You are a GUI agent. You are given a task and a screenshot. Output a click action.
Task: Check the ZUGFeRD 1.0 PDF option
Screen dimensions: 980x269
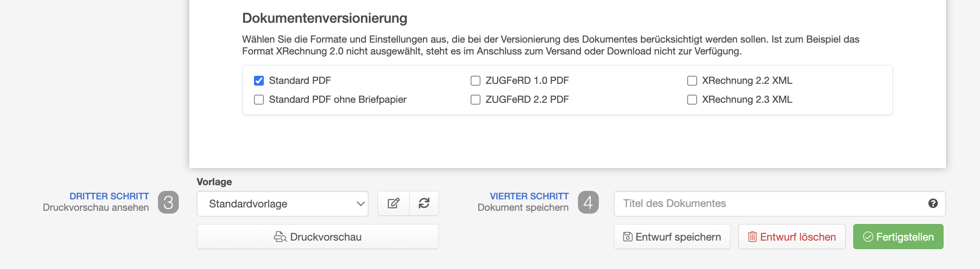click(x=475, y=81)
